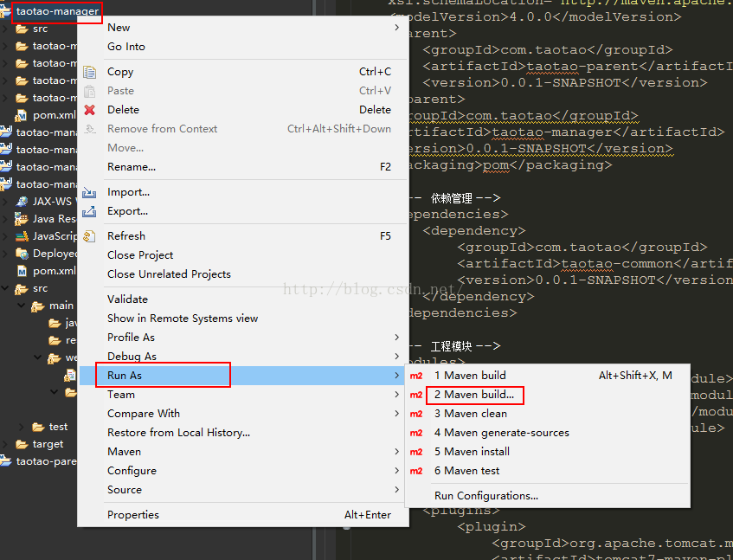Click the Copy icon in context menu
This screenshot has width=733, height=560.
click(x=89, y=72)
